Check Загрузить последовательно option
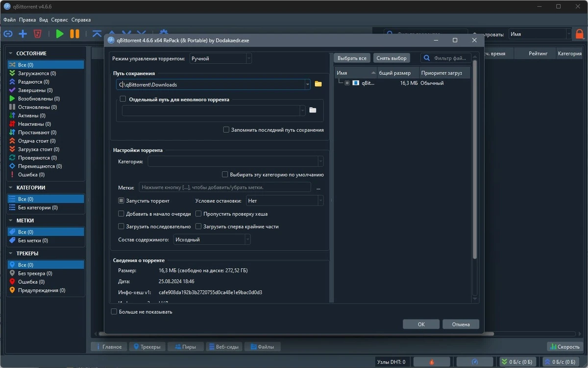This screenshot has width=588, height=368. pos(121,226)
